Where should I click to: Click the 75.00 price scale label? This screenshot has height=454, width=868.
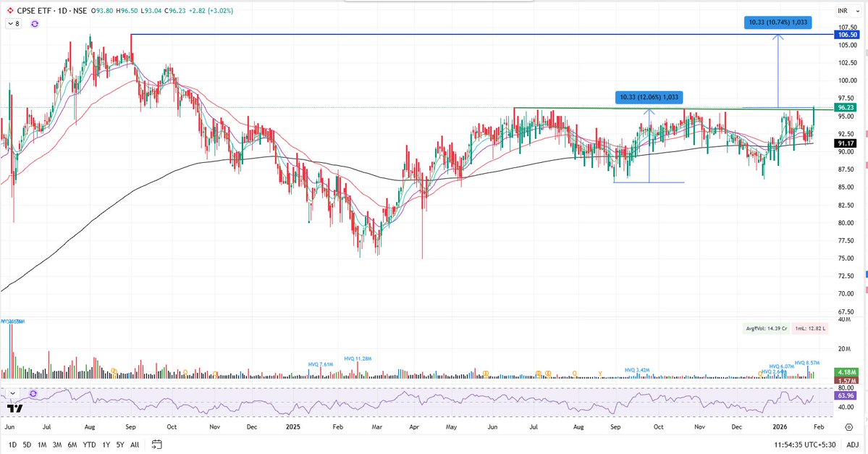coord(847,258)
